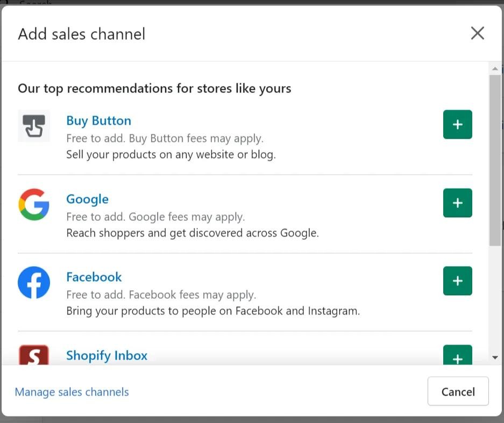Click the Facebook logo icon
This screenshot has height=423, width=504.
[x=34, y=282]
